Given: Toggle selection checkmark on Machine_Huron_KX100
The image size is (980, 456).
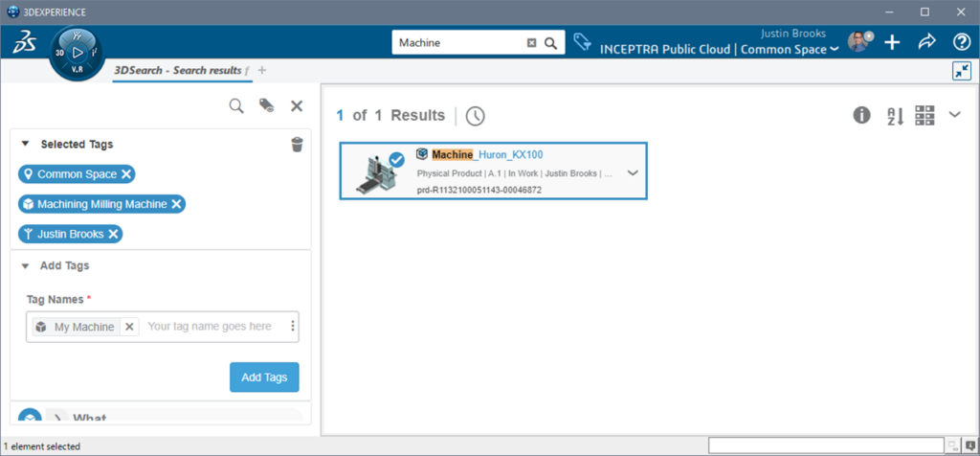Looking at the screenshot, I should click(396, 159).
